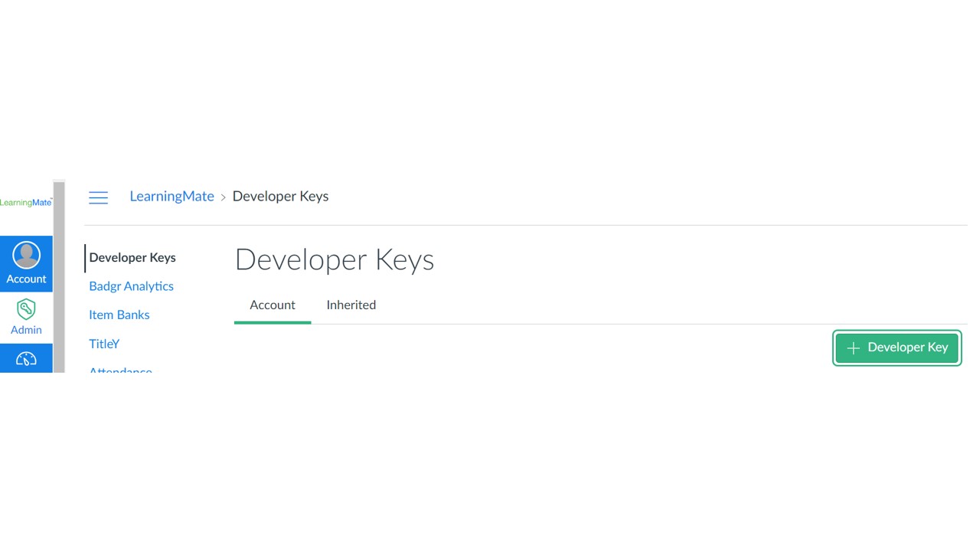Switch to the Inherited tab
The height and width of the screenshot is (551, 980).
point(351,305)
